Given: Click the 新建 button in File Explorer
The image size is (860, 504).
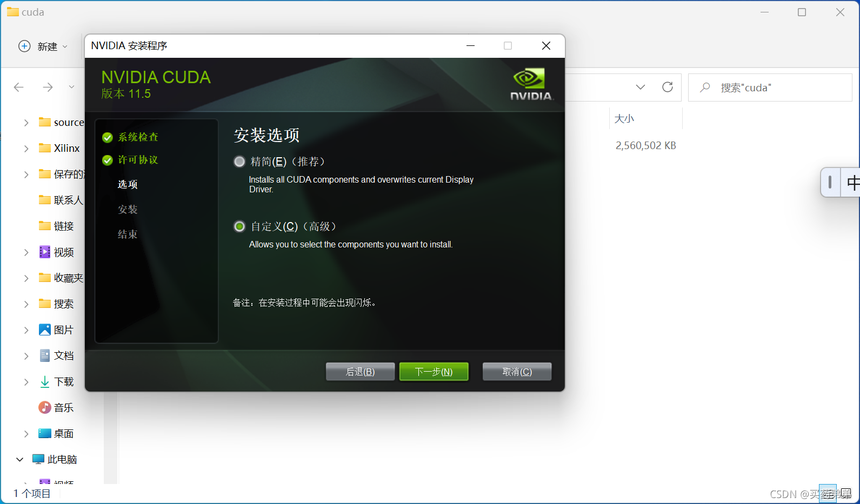Looking at the screenshot, I should [43, 46].
